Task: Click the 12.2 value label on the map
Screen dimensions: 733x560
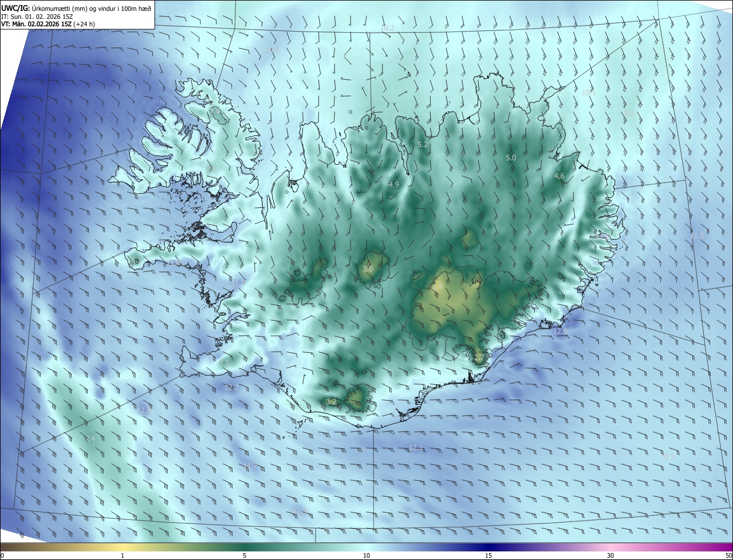Action: pyautogui.click(x=231, y=388)
